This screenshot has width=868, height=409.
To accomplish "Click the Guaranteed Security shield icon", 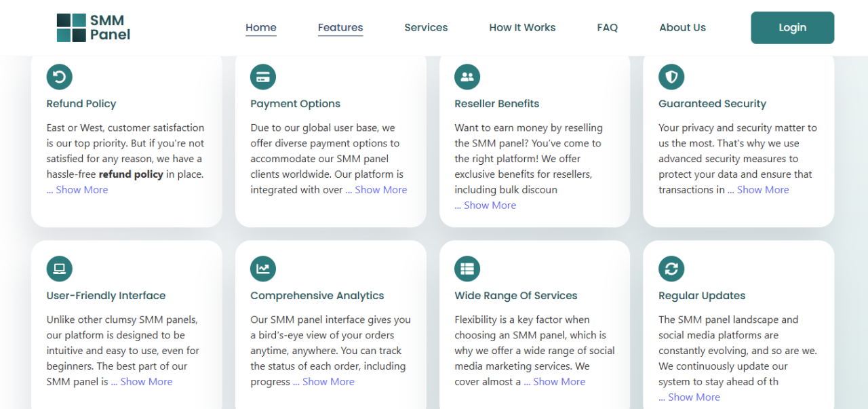I will pos(671,77).
